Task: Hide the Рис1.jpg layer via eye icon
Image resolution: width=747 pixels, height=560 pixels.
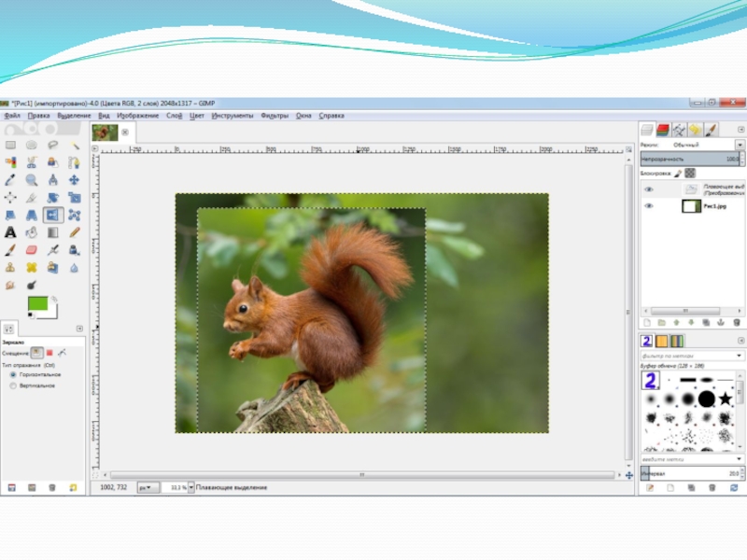Action: 649,205
